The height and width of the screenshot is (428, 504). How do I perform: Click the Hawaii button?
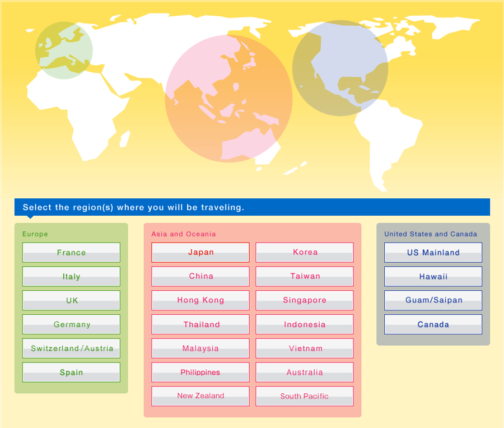tap(433, 277)
